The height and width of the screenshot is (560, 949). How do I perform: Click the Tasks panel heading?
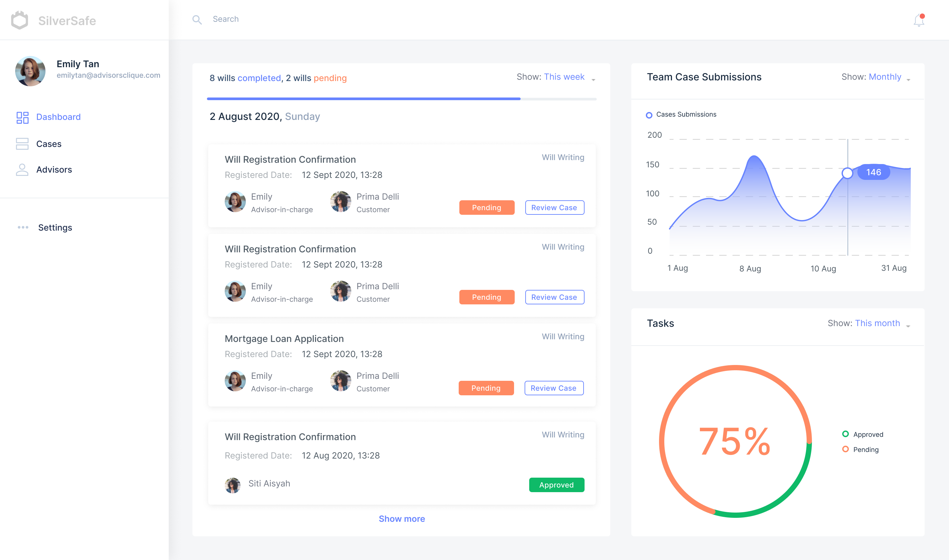pyautogui.click(x=660, y=323)
